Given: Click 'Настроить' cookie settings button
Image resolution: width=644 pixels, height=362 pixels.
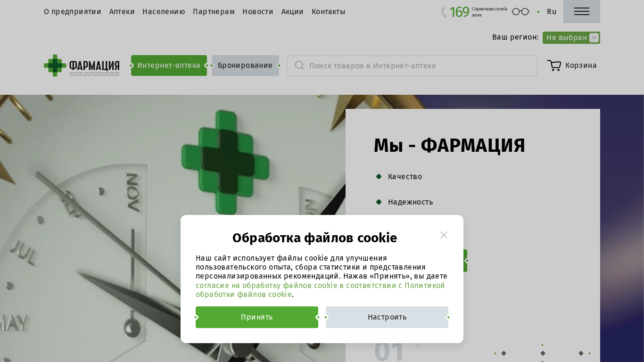Looking at the screenshot, I should tap(387, 317).
